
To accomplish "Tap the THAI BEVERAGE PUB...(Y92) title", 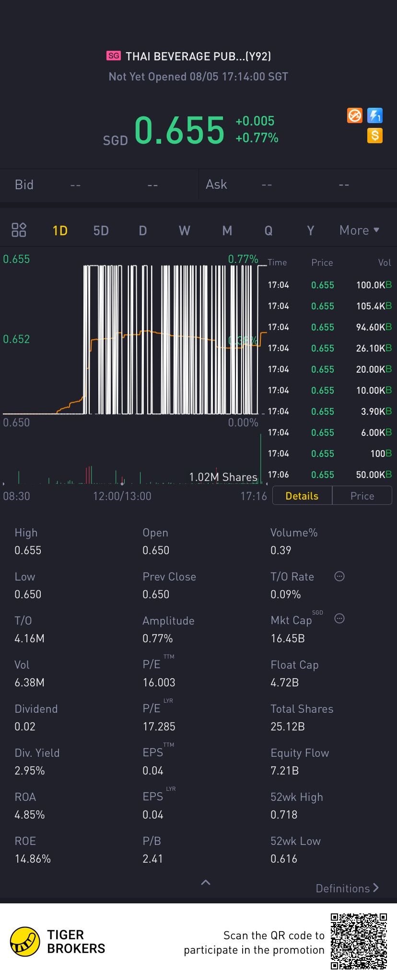I will (198, 57).
